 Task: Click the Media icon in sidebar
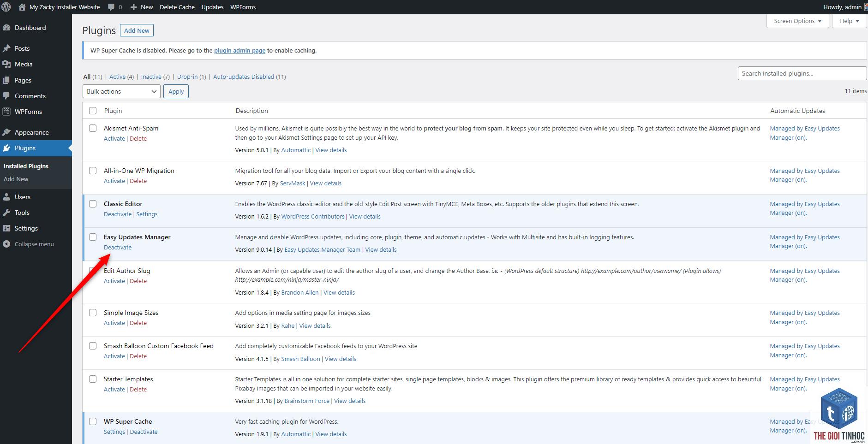(x=6, y=64)
